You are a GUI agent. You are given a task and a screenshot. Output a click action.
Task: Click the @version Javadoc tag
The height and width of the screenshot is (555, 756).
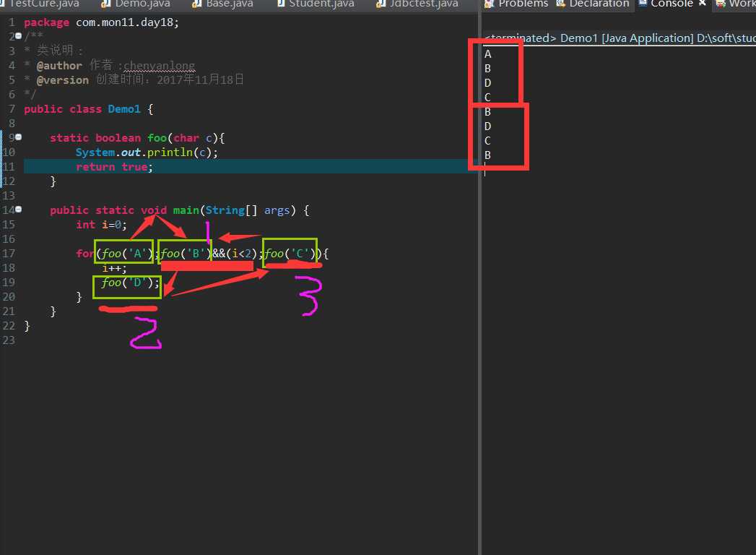click(x=63, y=80)
